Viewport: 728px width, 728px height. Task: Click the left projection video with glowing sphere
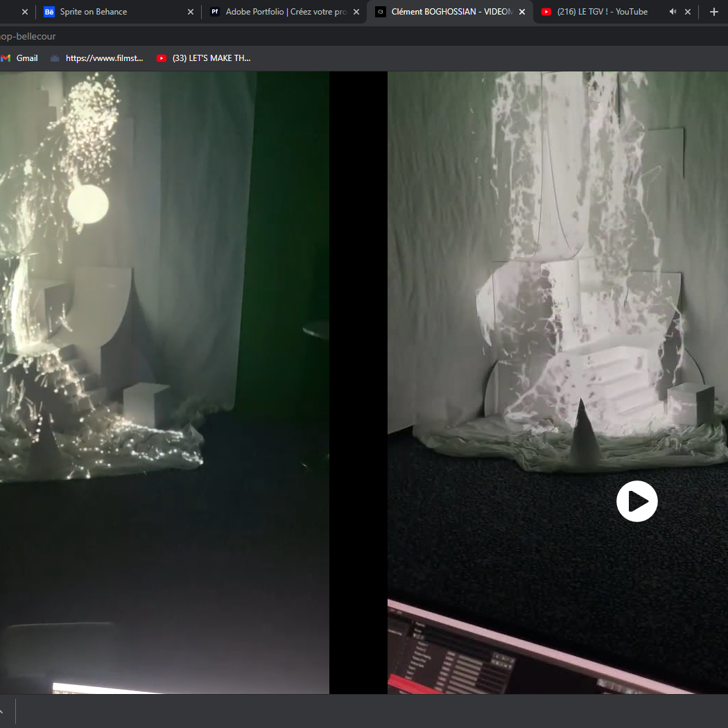click(x=164, y=383)
